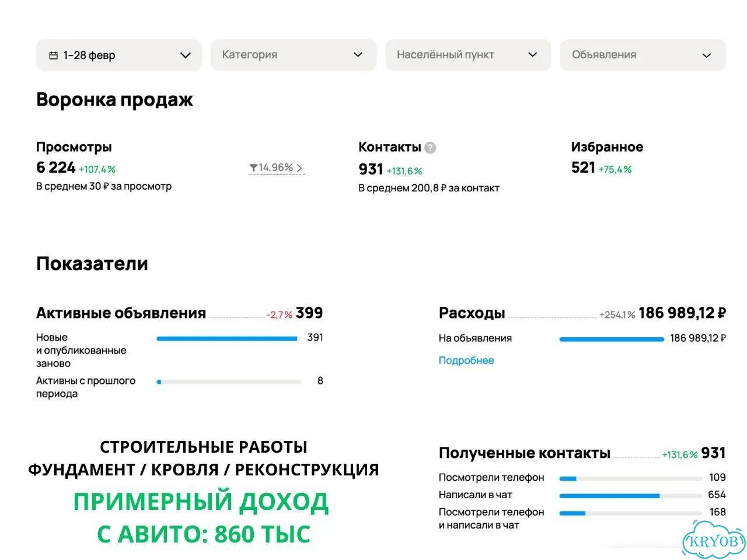Click the Контакты value 931 in funnel

(x=371, y=169)
